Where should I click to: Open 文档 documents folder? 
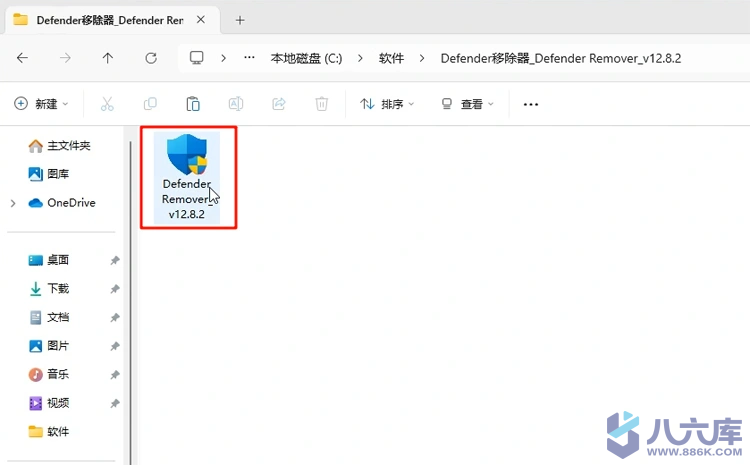49,317
